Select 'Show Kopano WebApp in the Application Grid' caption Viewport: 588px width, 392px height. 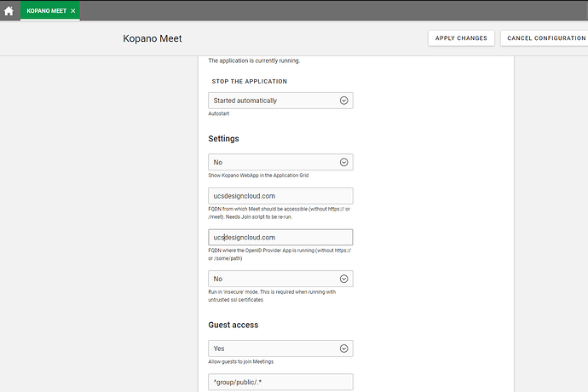pos(258,176)
